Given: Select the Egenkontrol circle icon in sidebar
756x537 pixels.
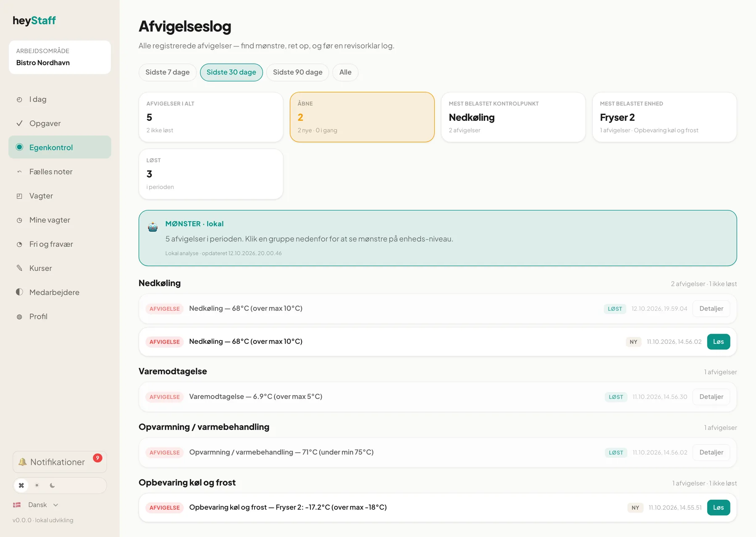Looking at the screenshot, I should pos(19,147).
